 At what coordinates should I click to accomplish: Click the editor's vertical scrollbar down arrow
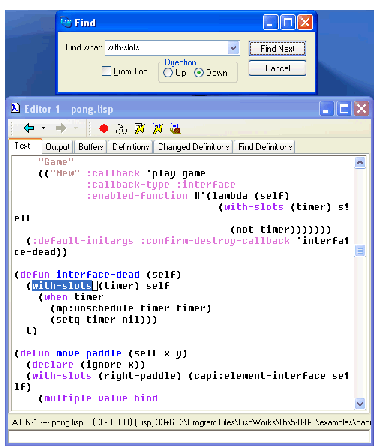pos(360,404)
